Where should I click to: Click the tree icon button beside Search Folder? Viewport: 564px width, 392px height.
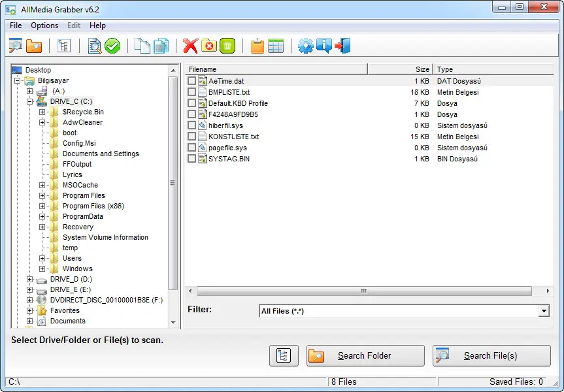[x=284, y=355]
